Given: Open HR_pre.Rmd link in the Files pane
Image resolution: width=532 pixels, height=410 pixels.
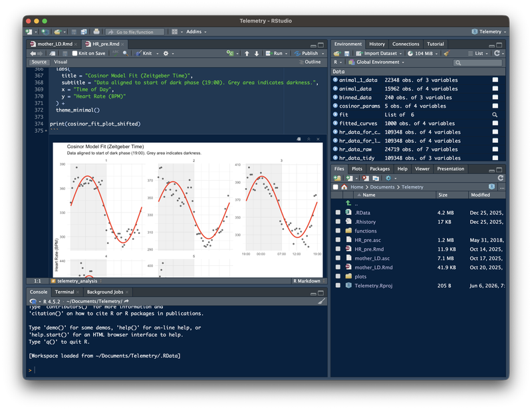Looking at the screenshot, I should [x=369, y=249].
